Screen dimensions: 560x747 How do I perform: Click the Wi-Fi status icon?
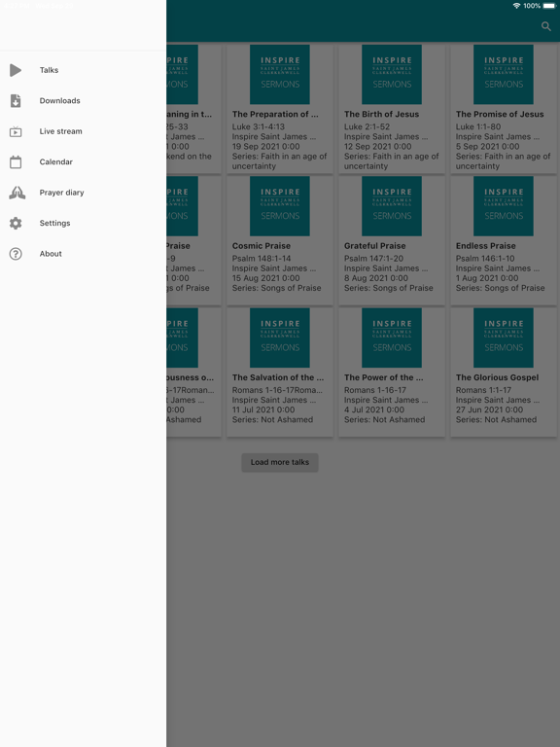click(516, 6)
